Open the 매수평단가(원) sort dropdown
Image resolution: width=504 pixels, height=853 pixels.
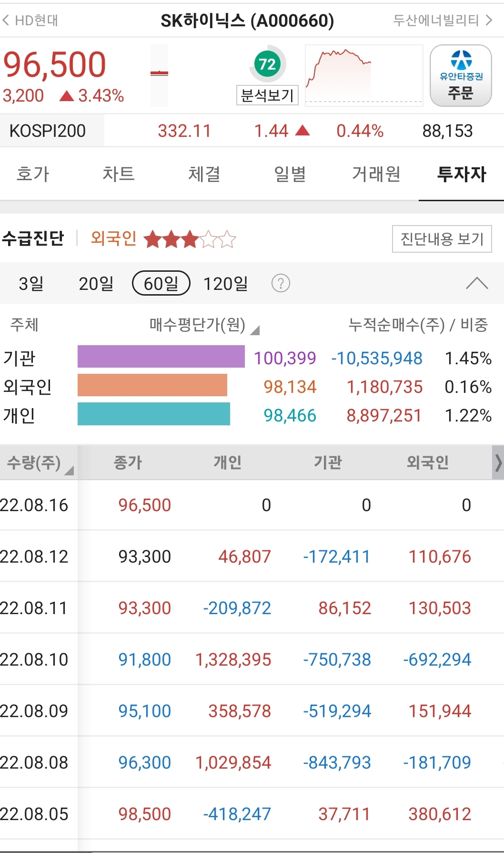(x=204, y=325)
